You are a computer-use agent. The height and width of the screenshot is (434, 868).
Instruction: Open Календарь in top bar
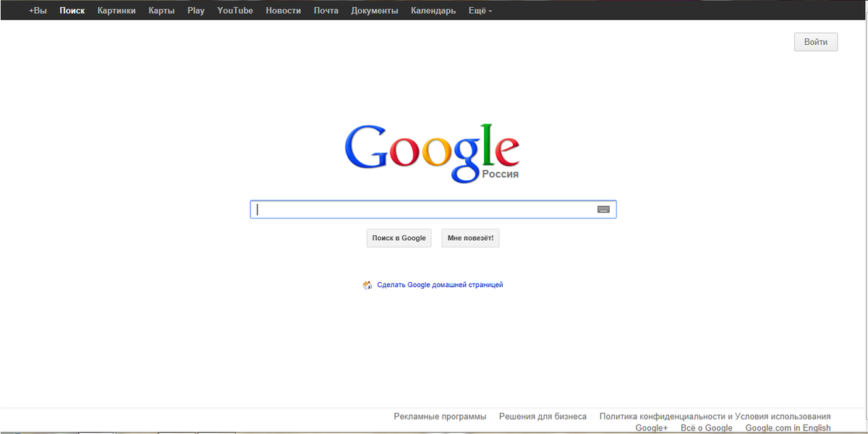433,11
